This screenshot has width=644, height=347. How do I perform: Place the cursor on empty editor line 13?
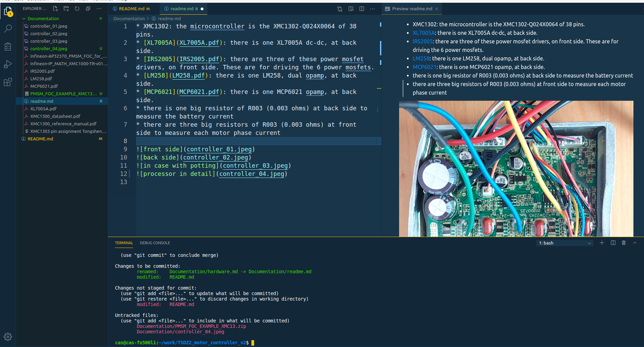pyautogui.click(x=256, y=182)
